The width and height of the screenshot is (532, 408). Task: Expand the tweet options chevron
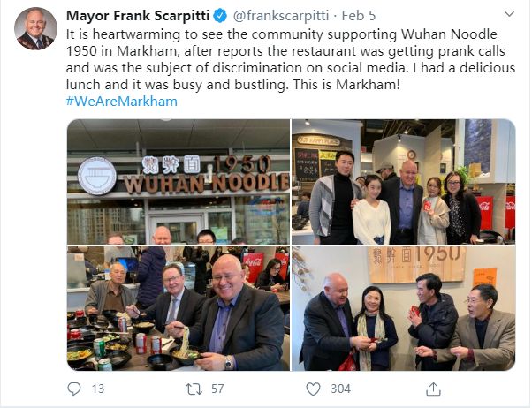pyautogui.click(x=509, y=14)
